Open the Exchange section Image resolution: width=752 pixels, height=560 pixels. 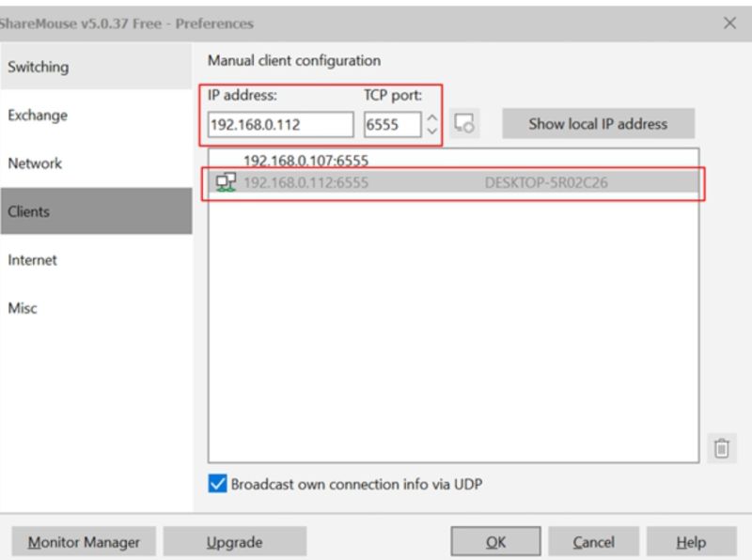point(96,115)
